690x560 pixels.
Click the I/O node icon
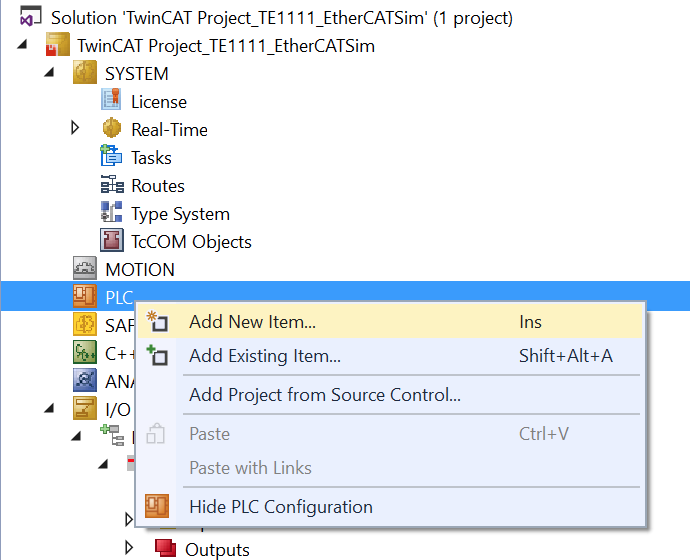pos(84,409)
